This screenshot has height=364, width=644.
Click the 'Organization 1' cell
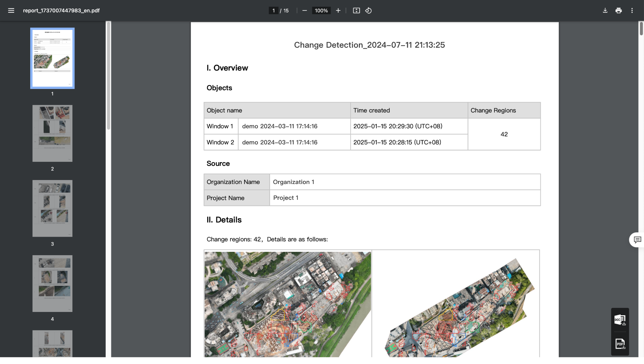coord(405,182)
